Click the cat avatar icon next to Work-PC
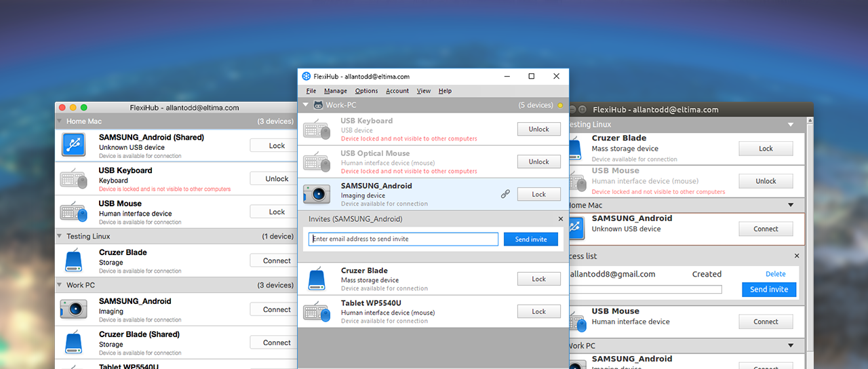 click(317, 105)
